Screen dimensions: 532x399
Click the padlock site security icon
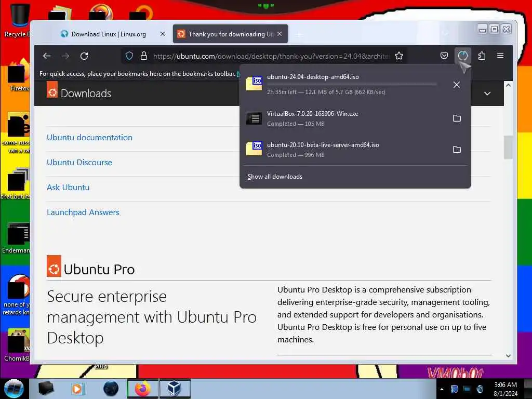tap(144, 56)
